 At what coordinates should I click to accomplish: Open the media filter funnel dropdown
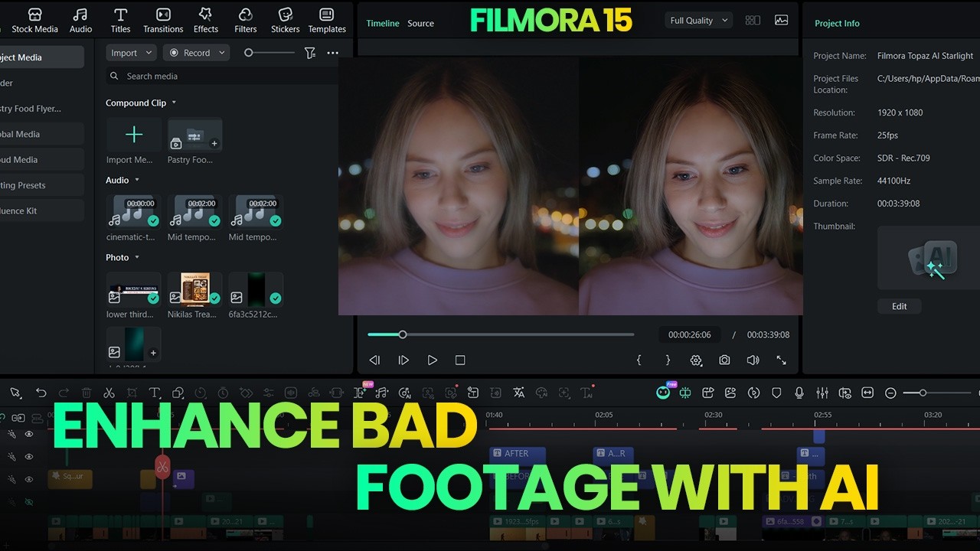point(309,53)
